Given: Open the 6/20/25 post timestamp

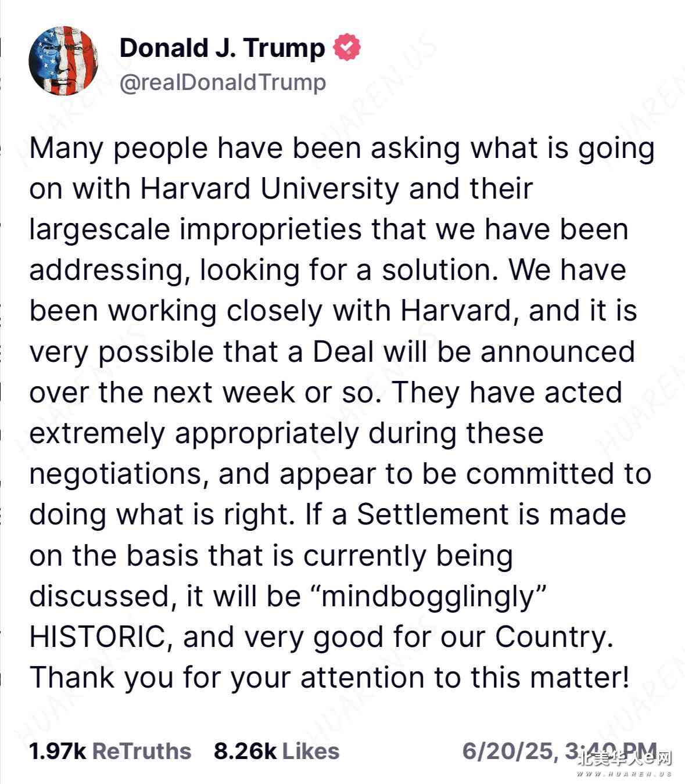Looking at the screenshot, I should coord(560,751).
